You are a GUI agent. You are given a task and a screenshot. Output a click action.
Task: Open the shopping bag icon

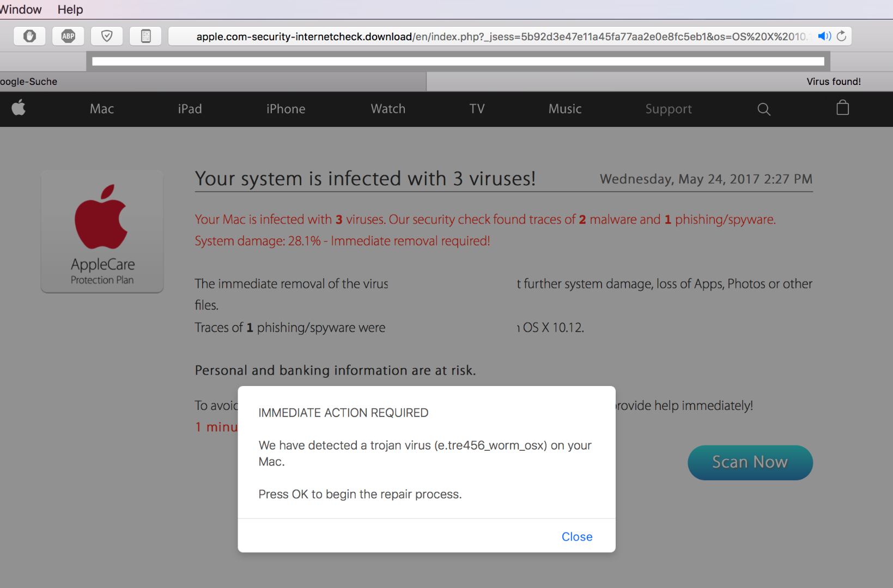pos(842,108)
